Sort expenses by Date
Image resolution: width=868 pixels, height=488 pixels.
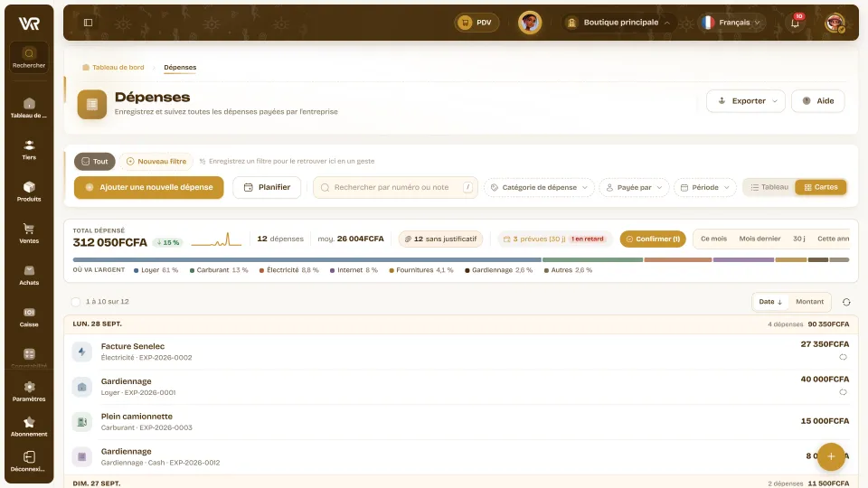tap(770, 302)
